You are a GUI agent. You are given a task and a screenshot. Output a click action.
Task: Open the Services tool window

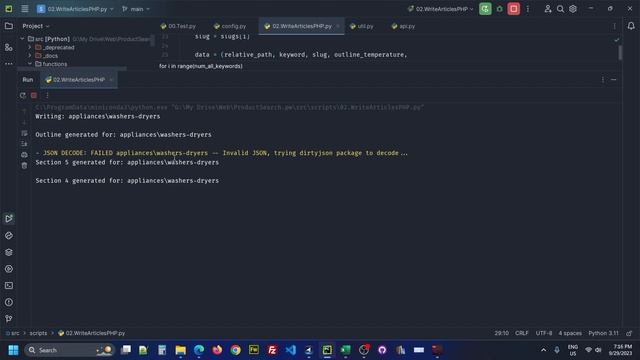[x=9, y=269]
